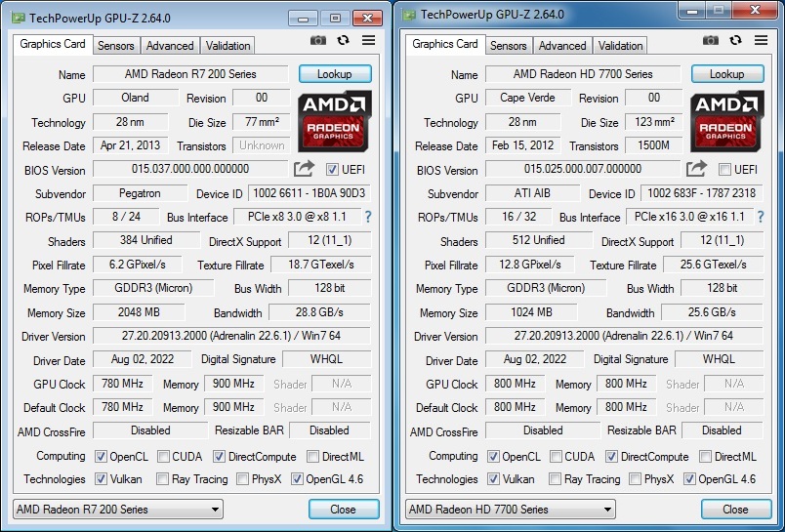Click Bus Interface value PCIe x16 3.0 @ x16 1.1

[x=690, y=217]
